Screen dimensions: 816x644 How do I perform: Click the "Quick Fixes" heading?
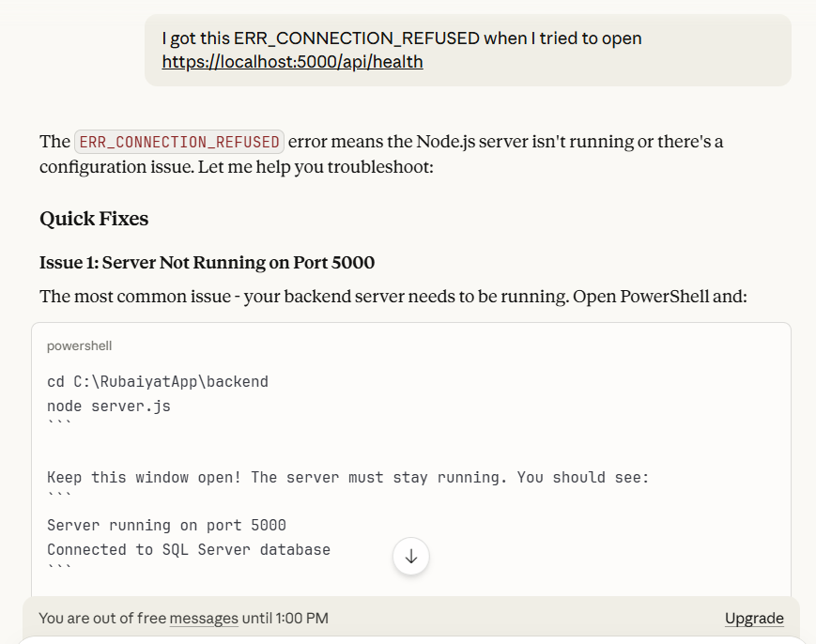94,219
